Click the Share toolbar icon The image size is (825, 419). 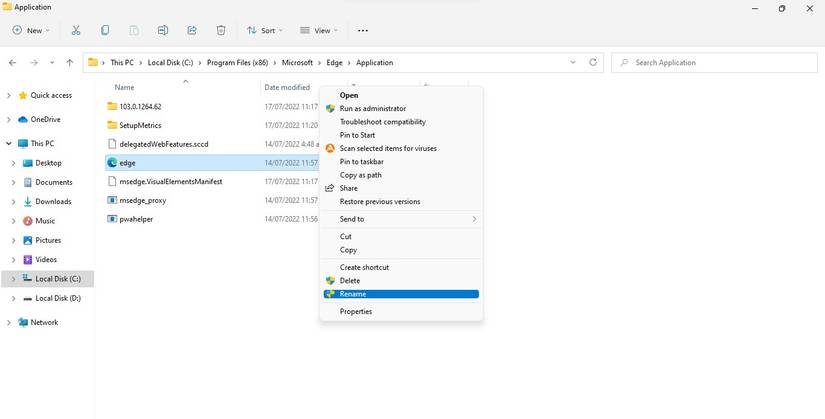(192, 31)
